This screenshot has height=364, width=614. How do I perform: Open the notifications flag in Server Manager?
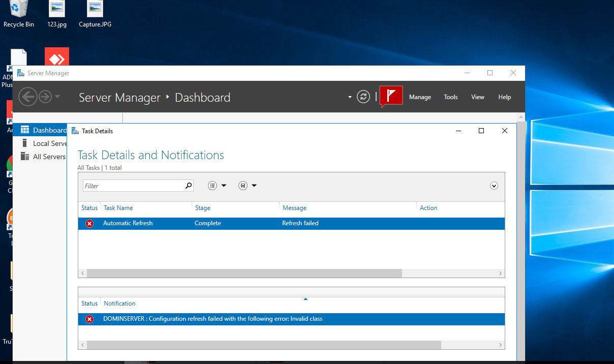390,96
